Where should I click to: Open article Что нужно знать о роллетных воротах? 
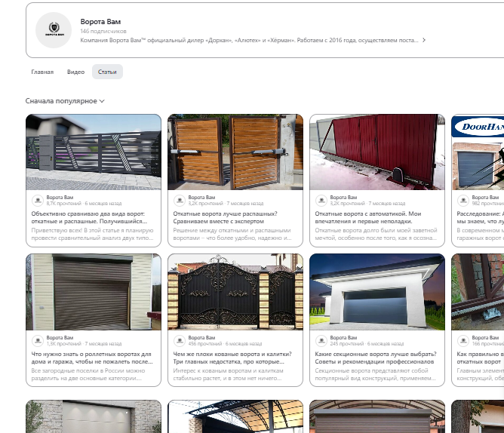92,358
